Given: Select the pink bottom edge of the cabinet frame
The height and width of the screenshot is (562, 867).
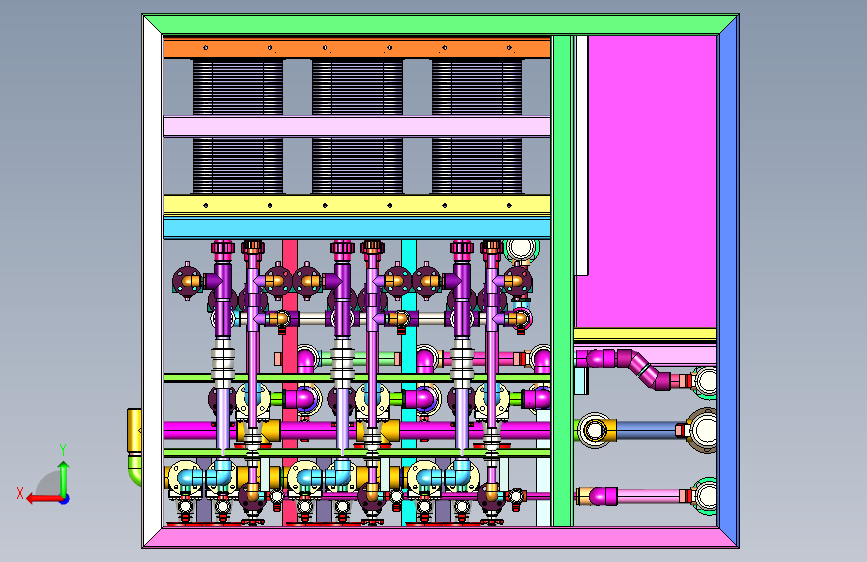Looking at the screenshot, I should click(x=441, y=537).
